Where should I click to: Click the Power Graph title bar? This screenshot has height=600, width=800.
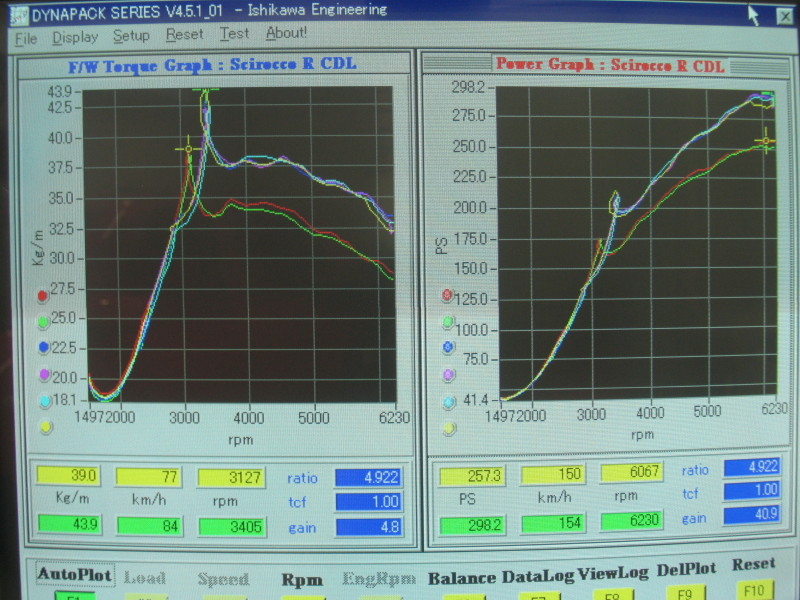click(x=607, y=65)
